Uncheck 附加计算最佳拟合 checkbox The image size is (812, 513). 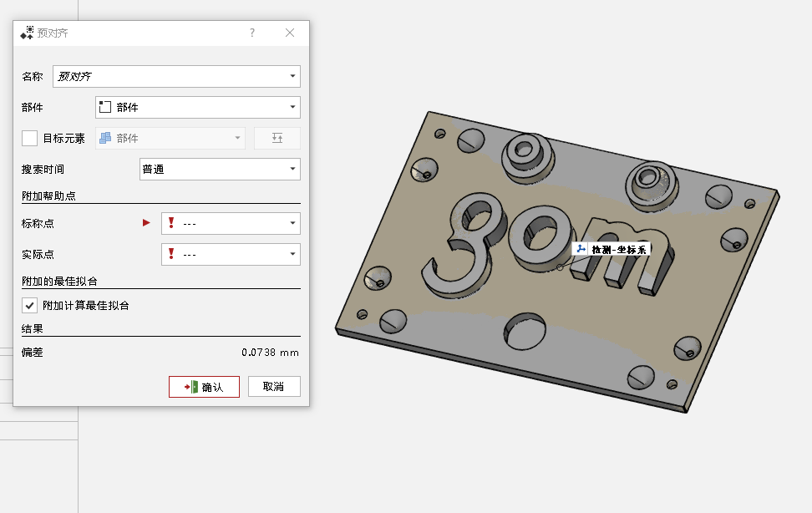(x=30, y=305)
